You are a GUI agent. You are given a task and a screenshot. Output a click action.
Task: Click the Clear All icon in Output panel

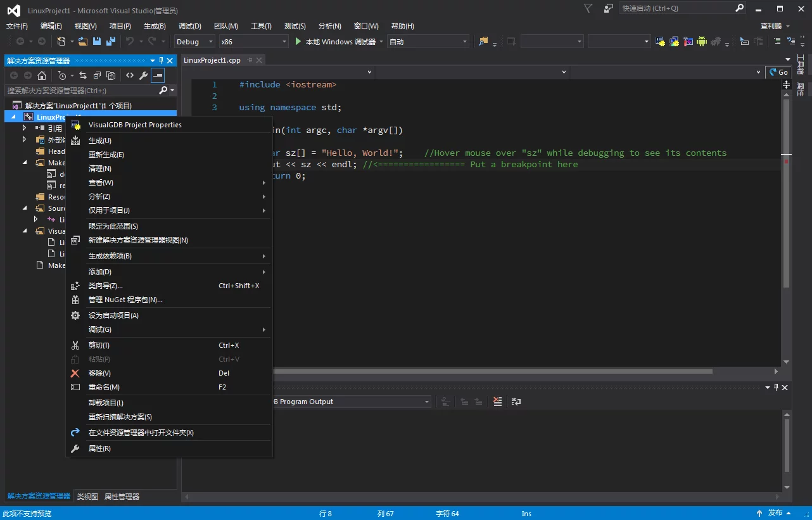click(x=497, y=402)
